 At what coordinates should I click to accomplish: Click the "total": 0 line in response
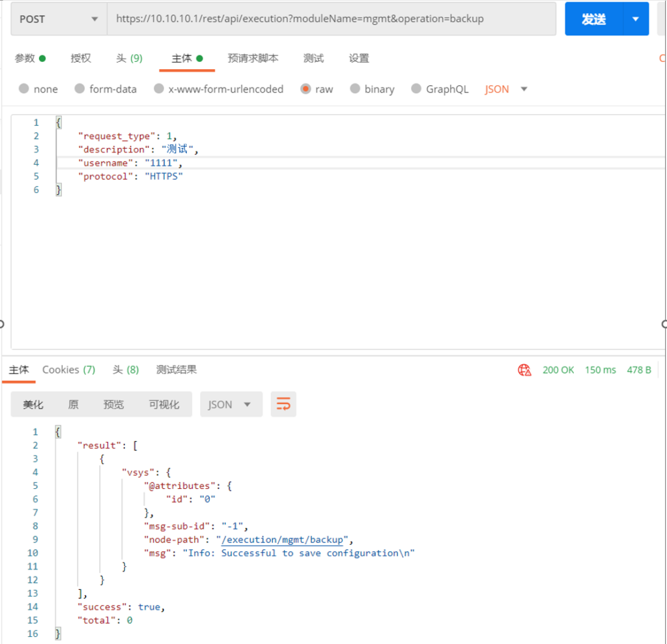[x=105, y=621]
